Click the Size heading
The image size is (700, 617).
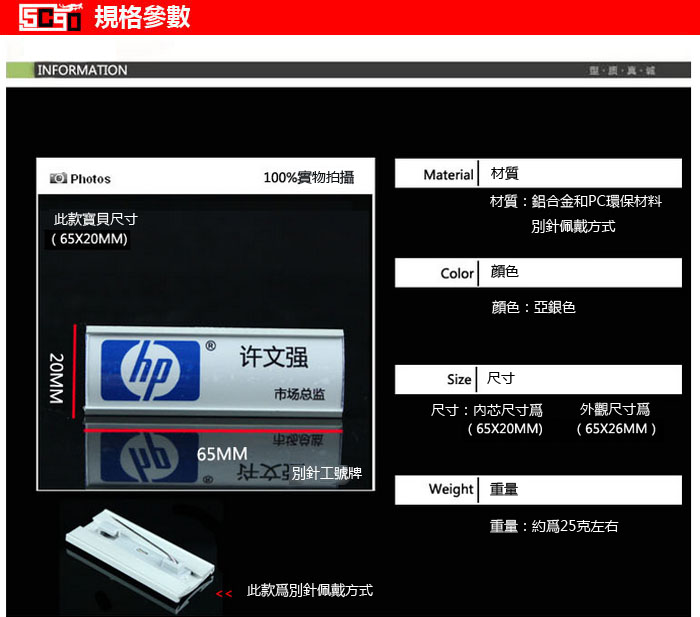459,379
